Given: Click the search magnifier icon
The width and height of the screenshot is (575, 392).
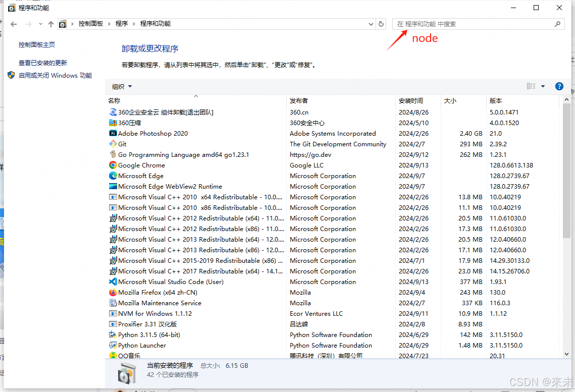Looking at the screenshot, I should click(x=557, y=24).
